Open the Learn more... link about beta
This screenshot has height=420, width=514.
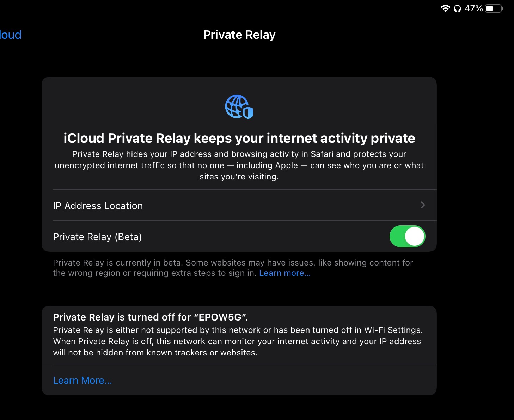pyautogui.click(x=285, y=273)
